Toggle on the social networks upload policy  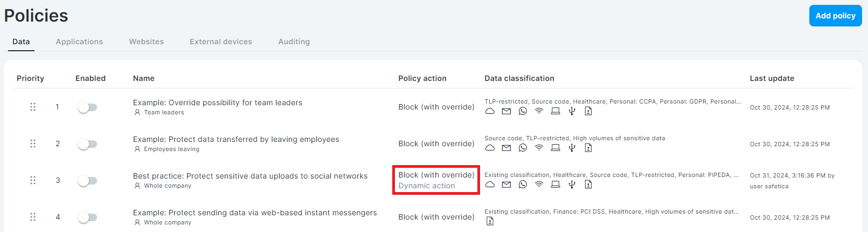87,181
